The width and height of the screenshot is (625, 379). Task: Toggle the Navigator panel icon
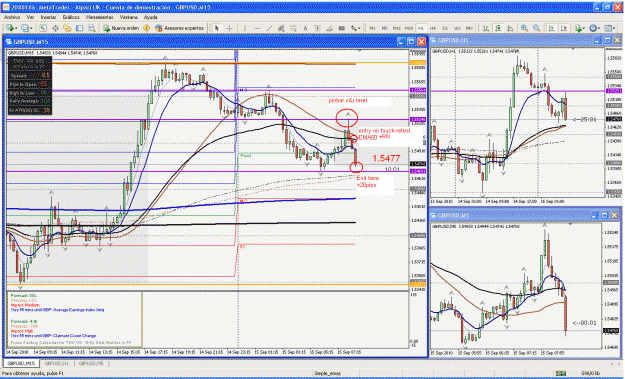click(x=67, y=28)
